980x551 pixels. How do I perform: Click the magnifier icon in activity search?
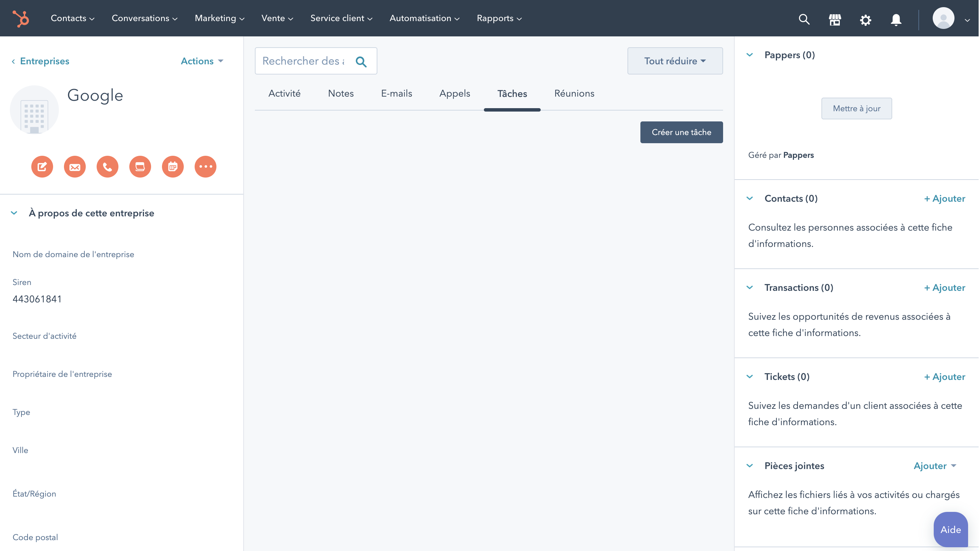click(x=361, y=61)
